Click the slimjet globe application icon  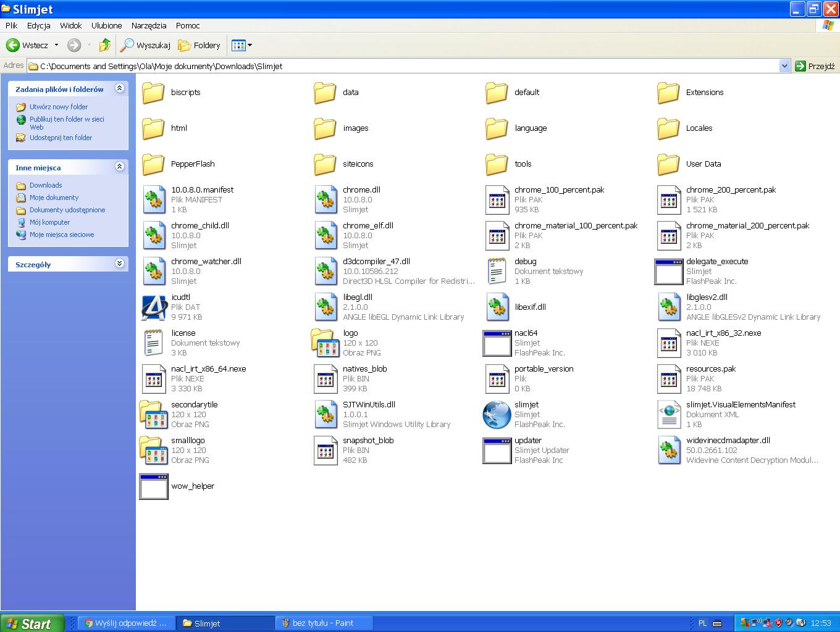497,415
